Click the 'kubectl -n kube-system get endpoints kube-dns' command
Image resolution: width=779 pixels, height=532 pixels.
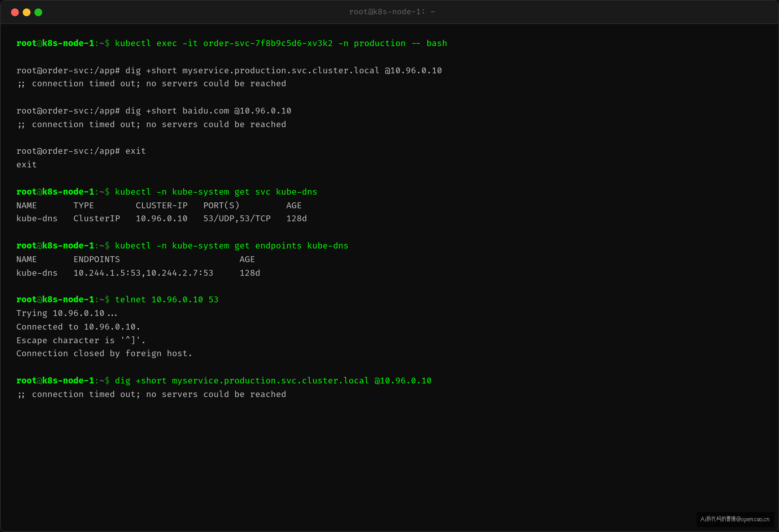[232, 246]
